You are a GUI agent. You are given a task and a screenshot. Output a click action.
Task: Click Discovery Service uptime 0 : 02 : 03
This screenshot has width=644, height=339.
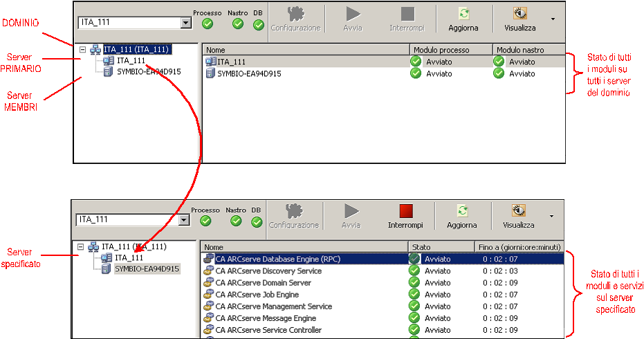500,271
